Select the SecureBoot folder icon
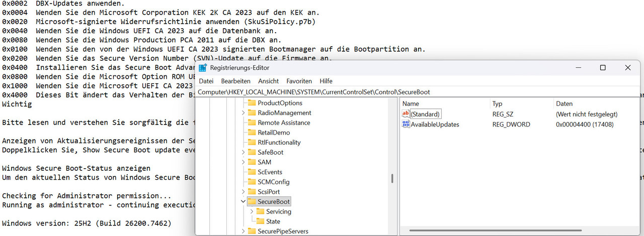644x236 pixels. coord(252,202)
